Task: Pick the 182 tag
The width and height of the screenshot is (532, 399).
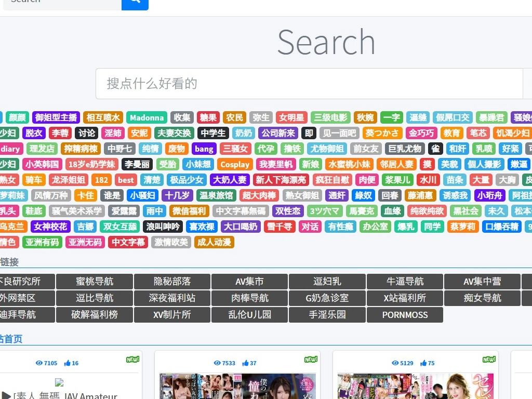Action: pos(102,180)
